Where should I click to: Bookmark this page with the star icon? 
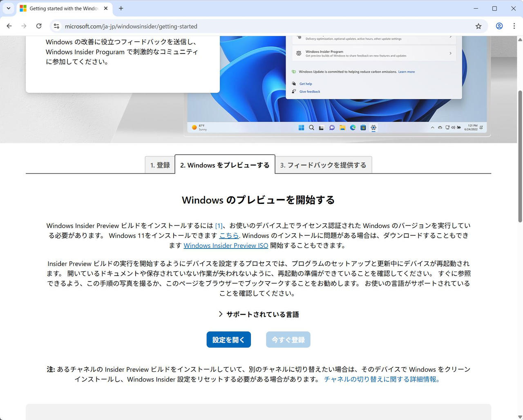click(478, 26)
